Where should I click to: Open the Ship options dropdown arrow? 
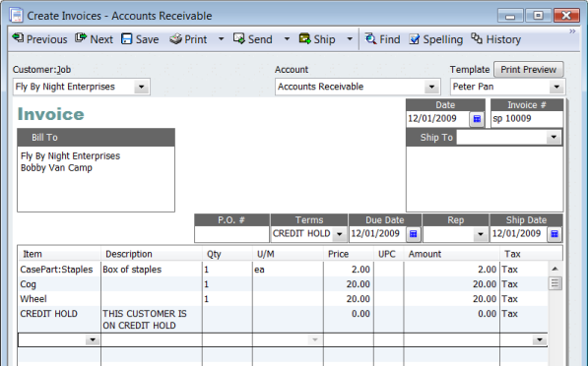pos(350,39)
